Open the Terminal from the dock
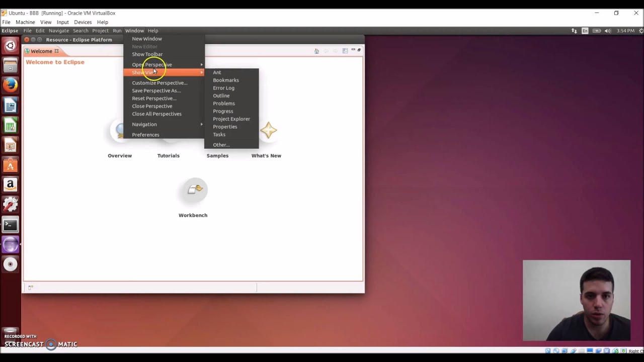 [10, 225]
